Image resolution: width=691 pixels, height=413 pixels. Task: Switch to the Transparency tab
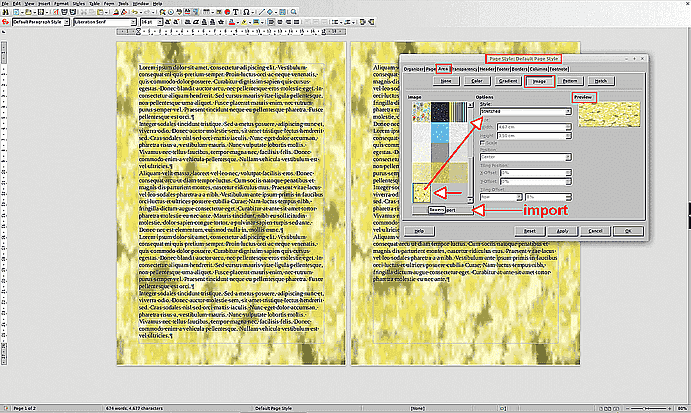pos(464,69)
